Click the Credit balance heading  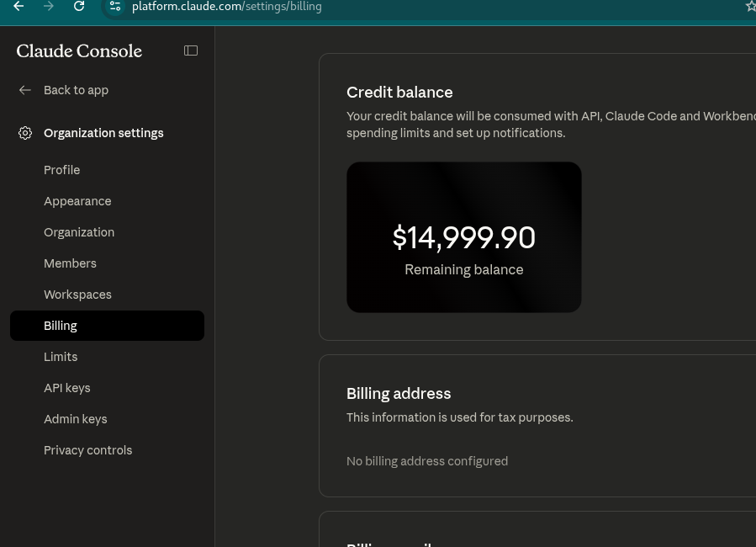399,92
